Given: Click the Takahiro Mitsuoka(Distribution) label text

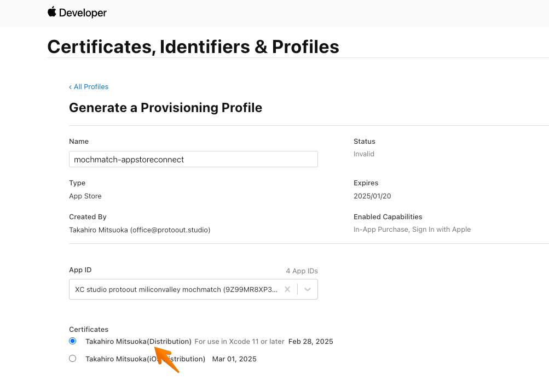Looking at the screenshot, I should (x=138, y=341).
